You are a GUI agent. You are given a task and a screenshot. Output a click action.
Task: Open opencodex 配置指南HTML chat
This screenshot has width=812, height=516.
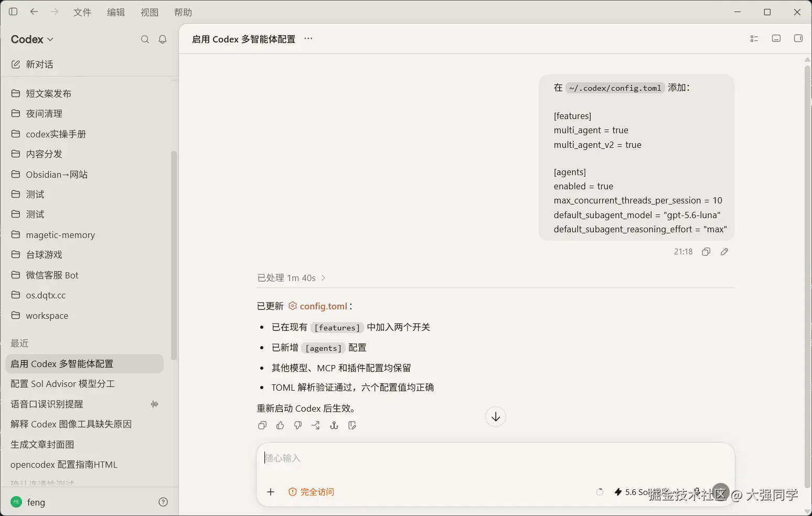(x=84, y=465)
